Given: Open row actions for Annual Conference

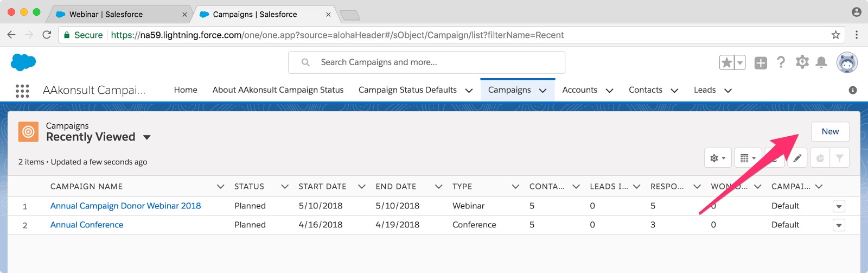Looking at the screenshot, I should pos(839,225).
